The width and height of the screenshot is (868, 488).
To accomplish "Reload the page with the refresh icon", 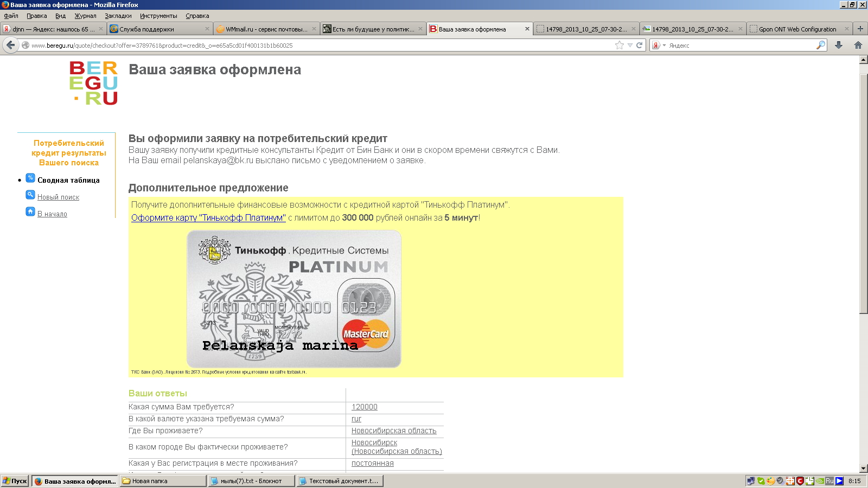I will 639,46.
